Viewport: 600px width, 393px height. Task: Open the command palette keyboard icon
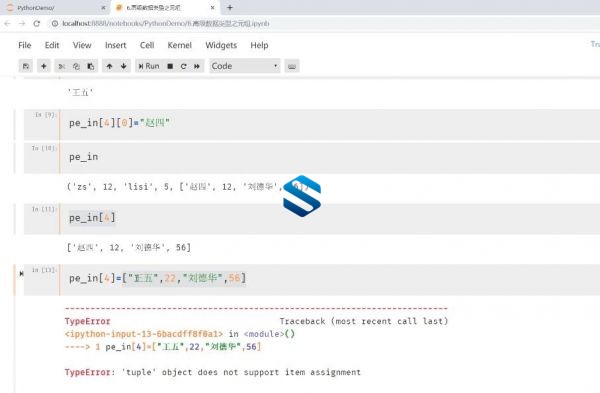(x=292, y=66)
